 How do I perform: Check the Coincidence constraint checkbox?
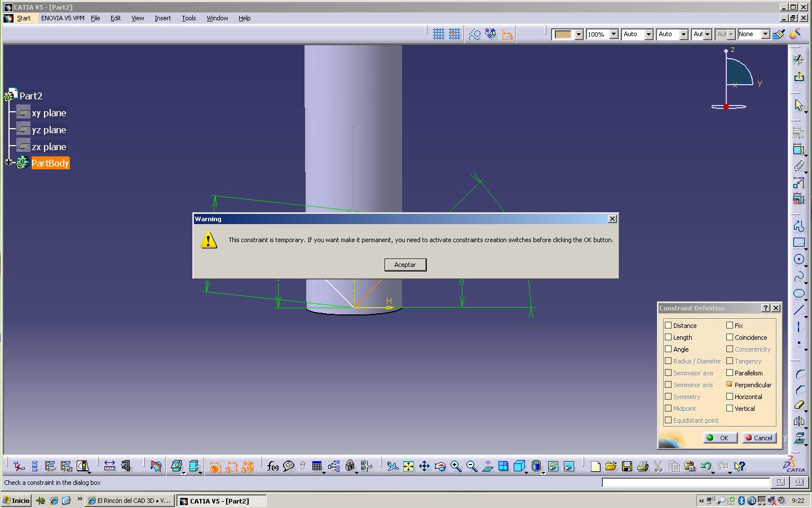tap(730, 337)
